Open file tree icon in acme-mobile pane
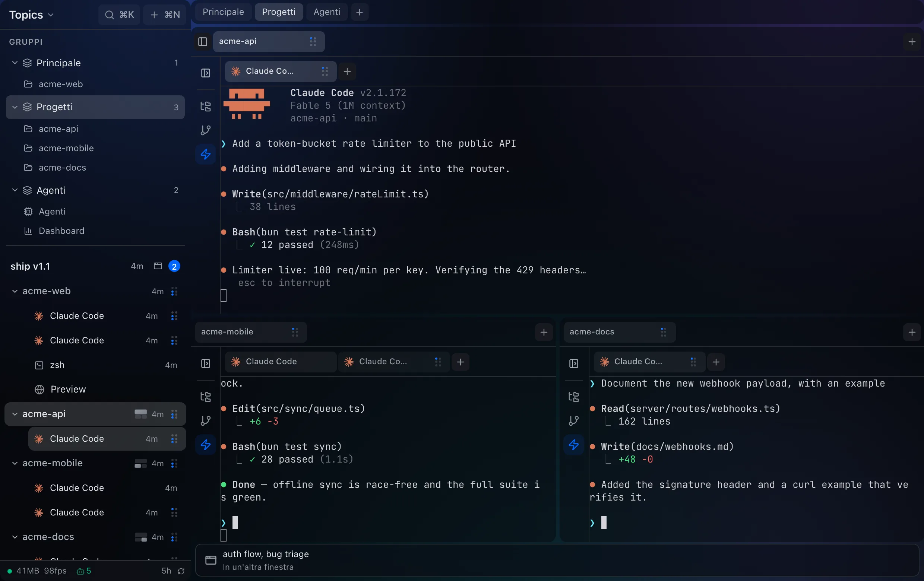This screenshot has height=581, width=924. click(x=206, y=397)
